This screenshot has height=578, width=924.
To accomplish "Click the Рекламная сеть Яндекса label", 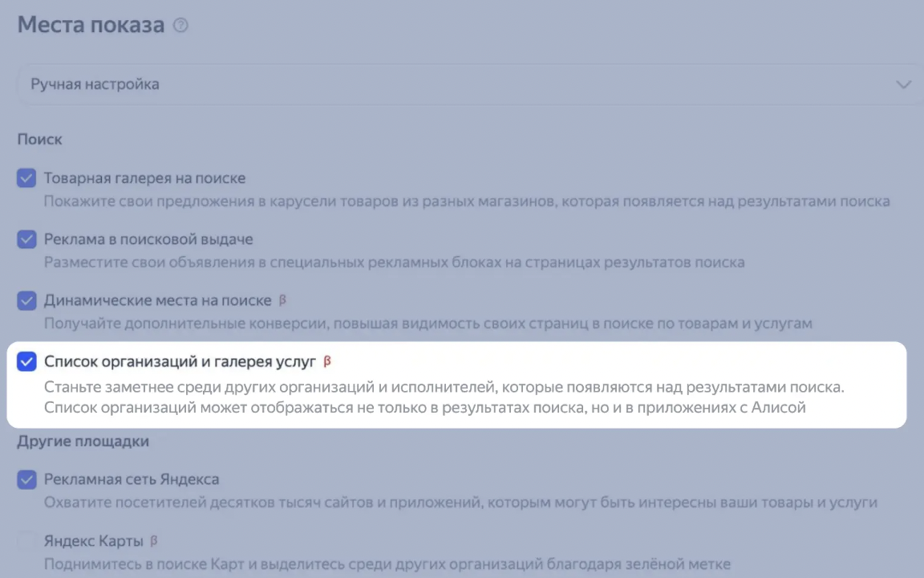I will [x=132, y=479].
